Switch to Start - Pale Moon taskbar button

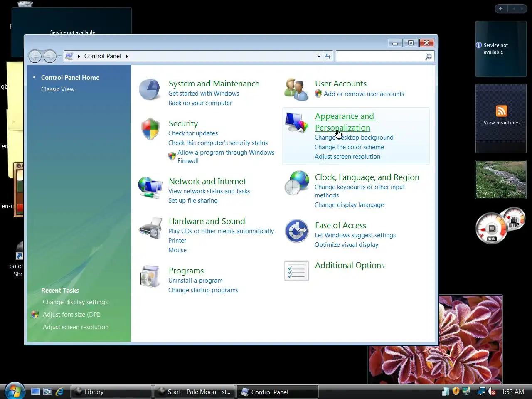pos(195,392)
